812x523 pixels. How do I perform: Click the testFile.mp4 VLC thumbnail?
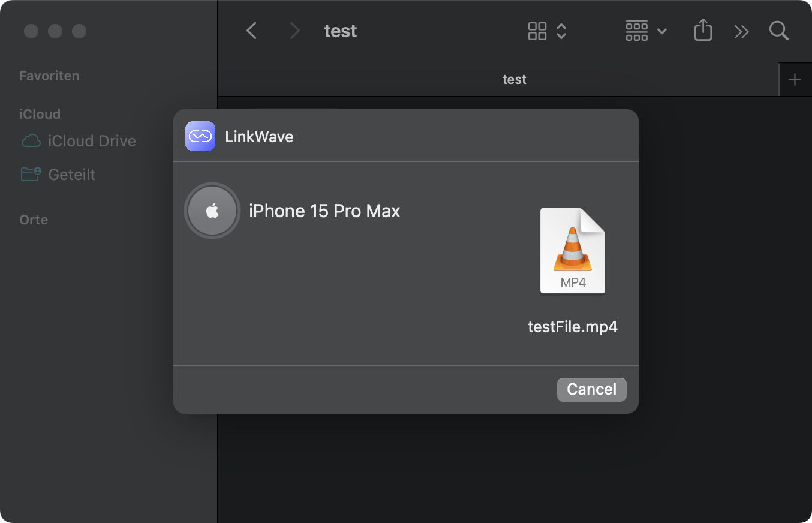(573, 251)
